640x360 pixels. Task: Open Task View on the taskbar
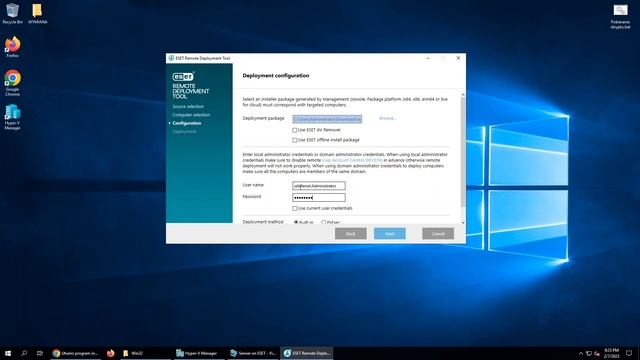[40, 353]
